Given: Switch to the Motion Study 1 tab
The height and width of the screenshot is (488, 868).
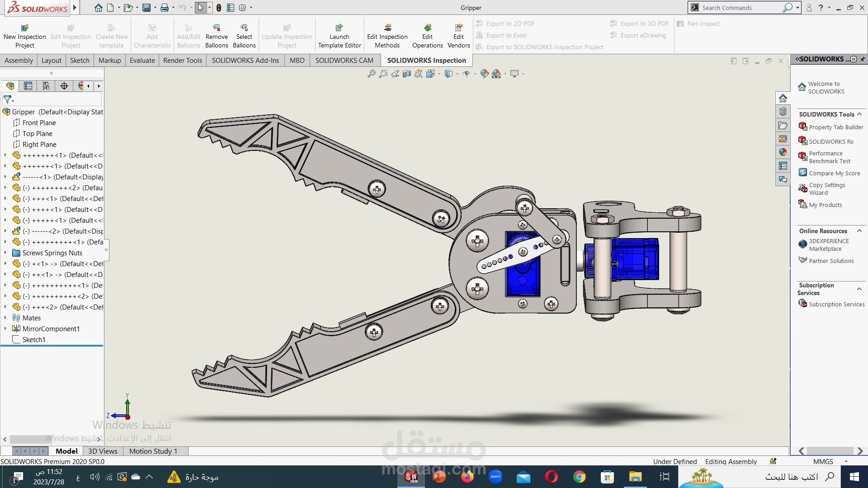Looking at the screenshot, I should point(153,451).
